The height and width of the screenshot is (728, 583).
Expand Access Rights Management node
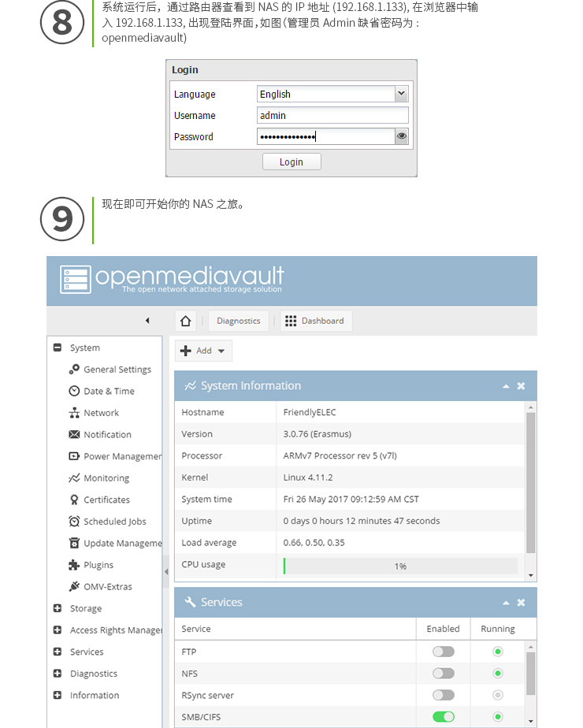[x=58, y=630]
